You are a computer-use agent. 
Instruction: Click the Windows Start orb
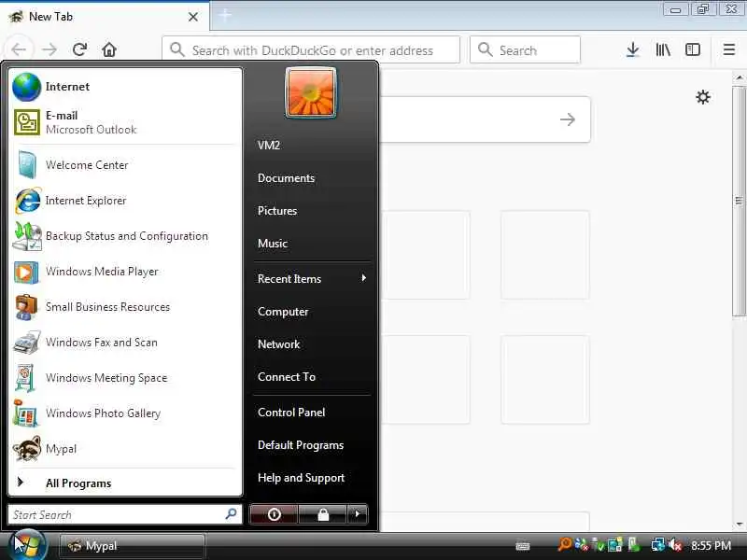tap(28, 544)
